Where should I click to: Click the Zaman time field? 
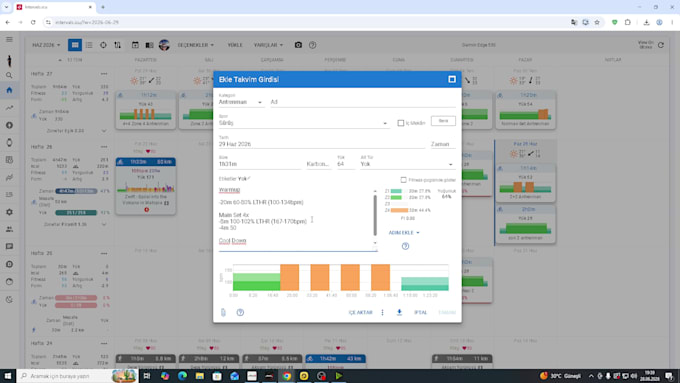[443, 144]
